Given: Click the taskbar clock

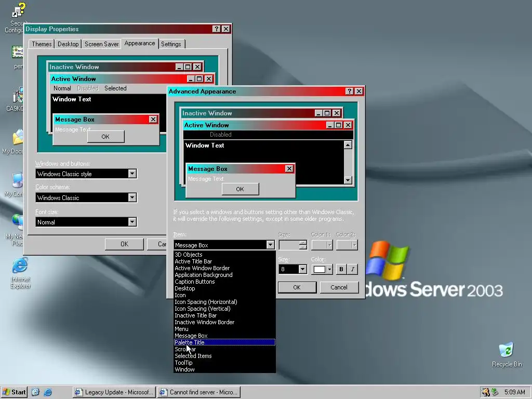Looking at the screenshot, I should point(515,392).
